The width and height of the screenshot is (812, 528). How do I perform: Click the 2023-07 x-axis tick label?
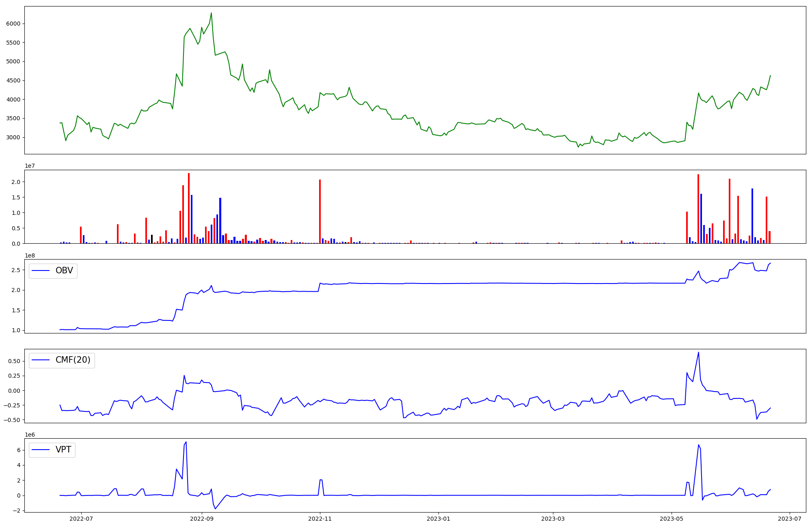tap(790, 519)
